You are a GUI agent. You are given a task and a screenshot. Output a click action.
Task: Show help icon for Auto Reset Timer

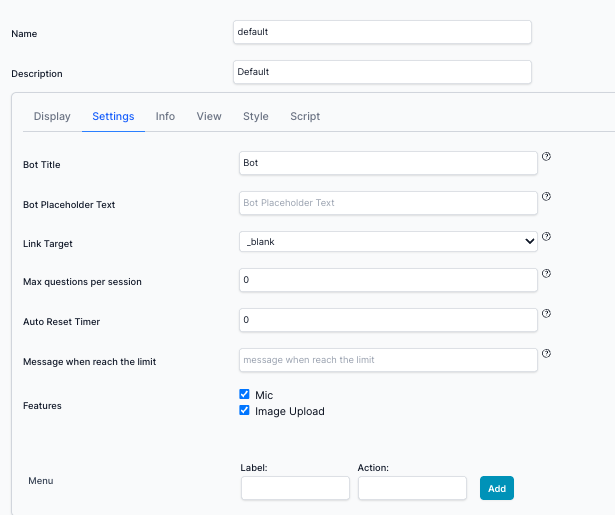click(546, 313)
